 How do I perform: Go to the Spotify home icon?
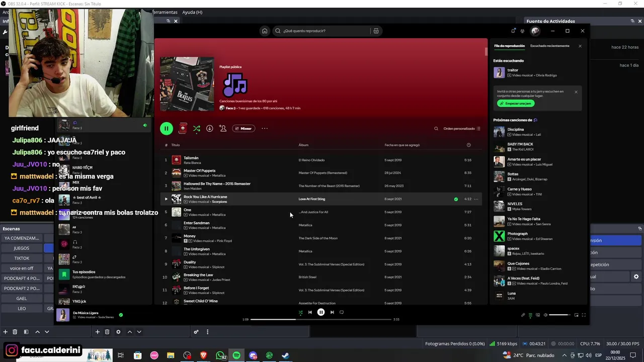(265, 31)
